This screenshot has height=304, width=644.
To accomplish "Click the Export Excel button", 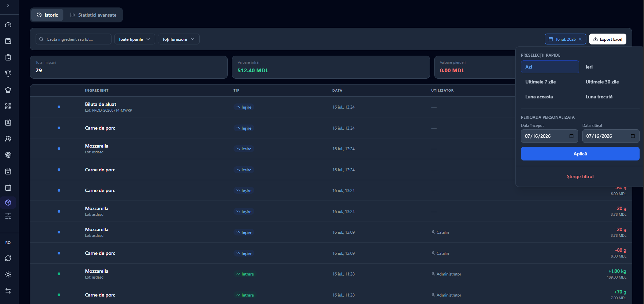I will (x=608, y=39).
